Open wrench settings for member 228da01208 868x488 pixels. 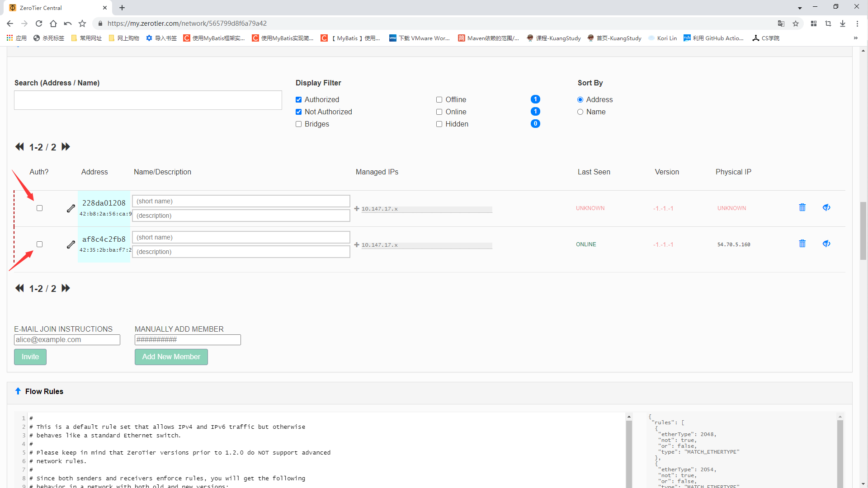[x=71, y=208]
